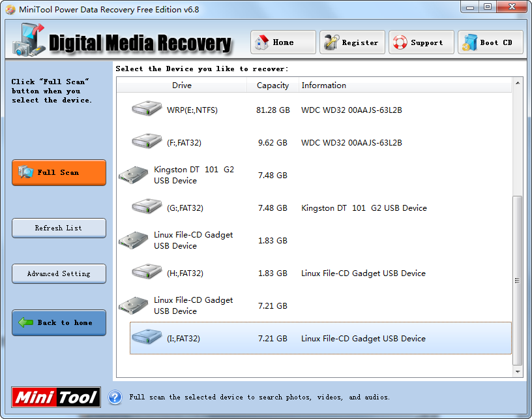The width and height of the screenshot is (532, 419).
Task: Click the Digital Media Recovery camera logo
Action: [x=29, y=40]
